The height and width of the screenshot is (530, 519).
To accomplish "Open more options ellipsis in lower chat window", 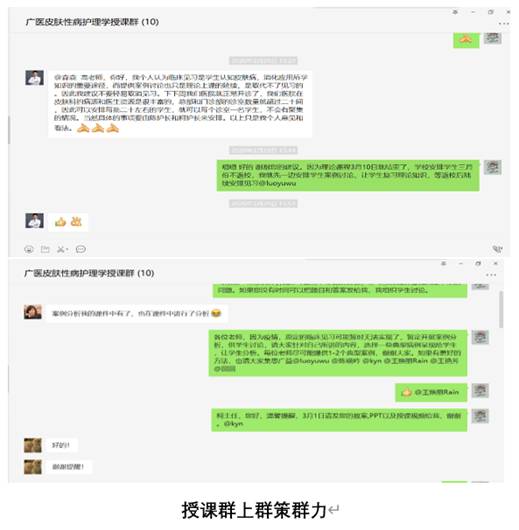I will [491, 275].
